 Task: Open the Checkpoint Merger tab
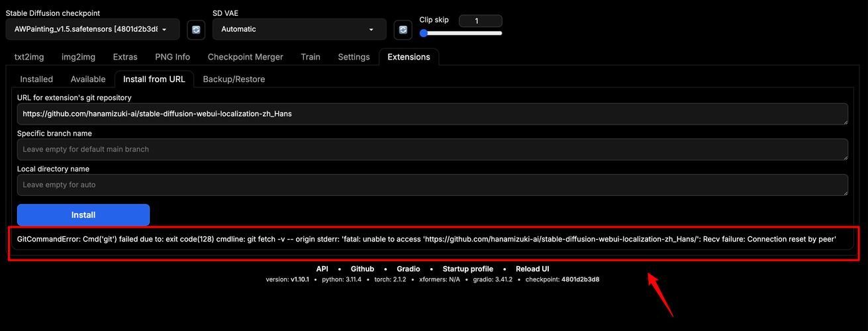pos(245,57)
